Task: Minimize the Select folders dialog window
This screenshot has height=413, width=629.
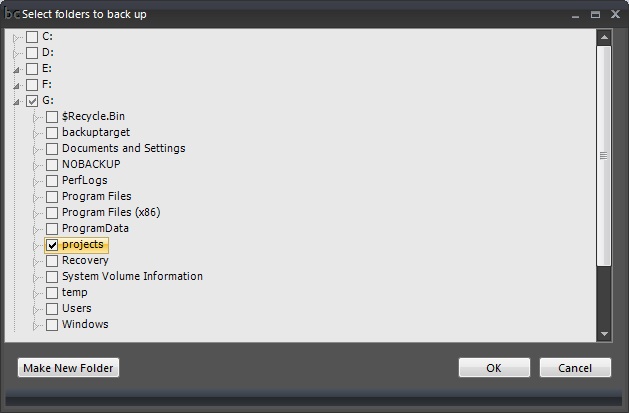Action: [x=576, y=16]
